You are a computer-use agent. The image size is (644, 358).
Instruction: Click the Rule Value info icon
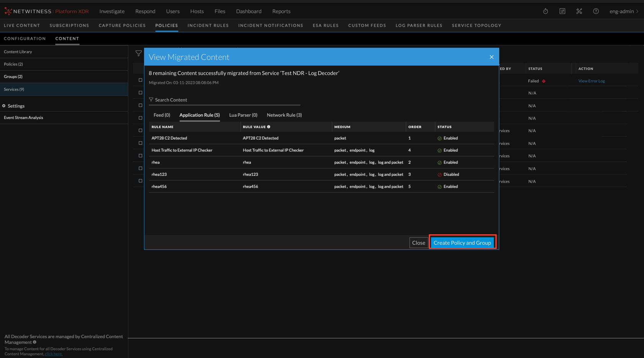click(269, 127)
